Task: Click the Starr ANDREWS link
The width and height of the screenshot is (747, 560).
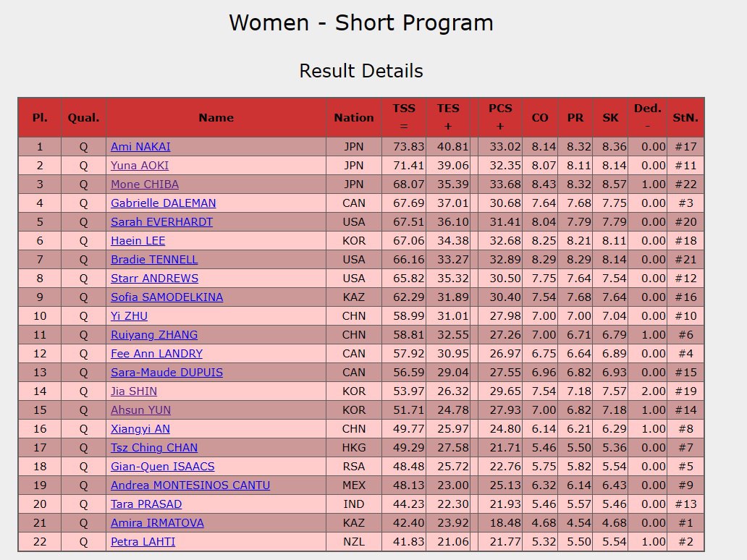Action: pos(154,279)
